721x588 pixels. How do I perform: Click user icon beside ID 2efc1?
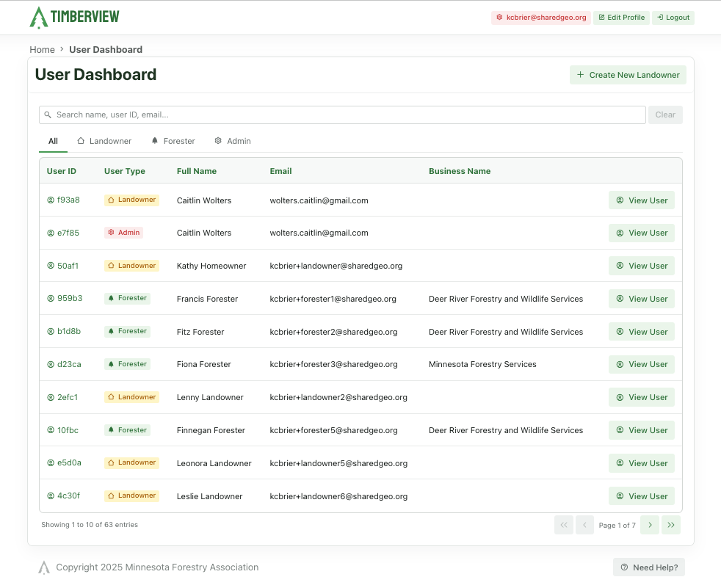pos(51,398)
